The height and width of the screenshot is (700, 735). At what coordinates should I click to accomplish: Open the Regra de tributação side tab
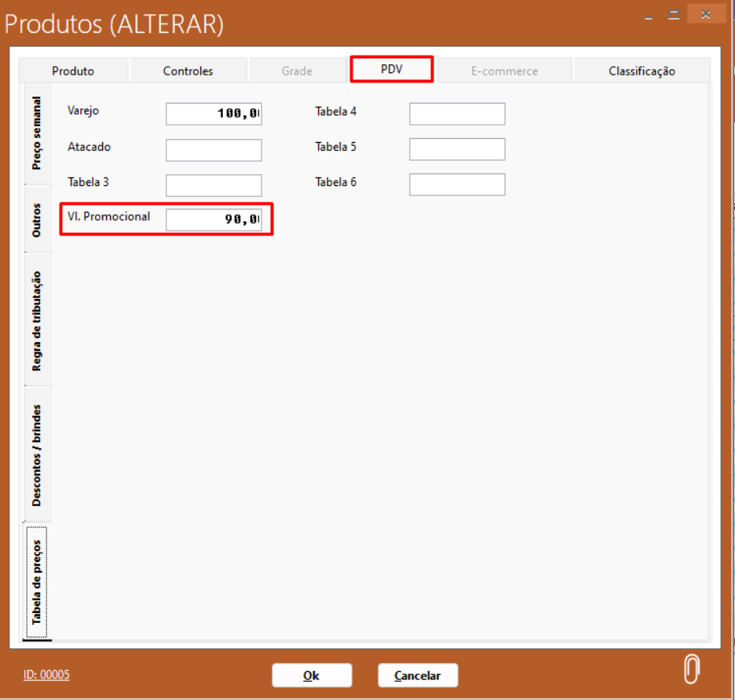[x=37, y=320]
